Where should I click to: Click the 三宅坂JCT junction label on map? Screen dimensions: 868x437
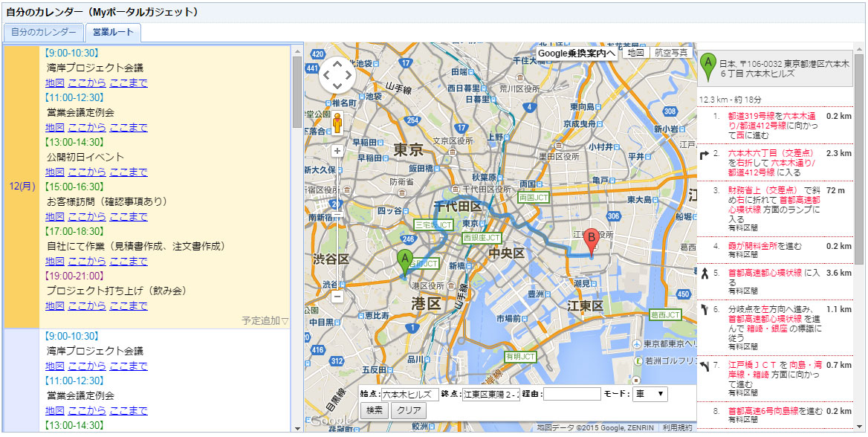tap(434, 224)
